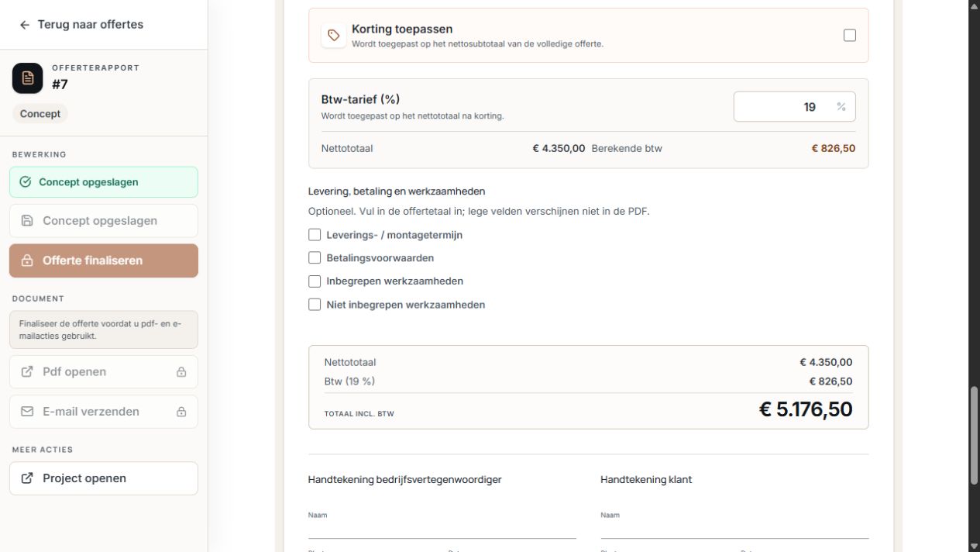Image resolution: width=980 pixels, height=552 pixels.
Task: Click the envelope icon beside E-mail verzenden
Action: point(27,412)
